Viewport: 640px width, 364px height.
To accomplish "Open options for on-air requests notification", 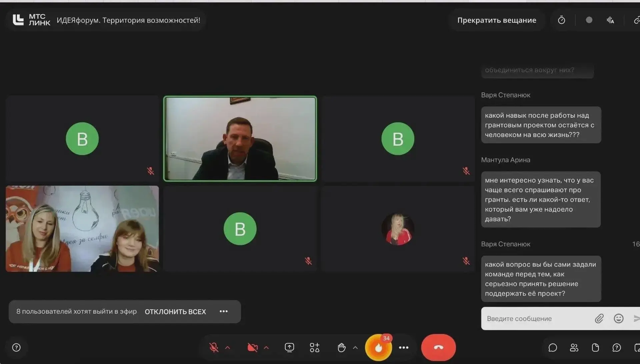I will 224,311.
